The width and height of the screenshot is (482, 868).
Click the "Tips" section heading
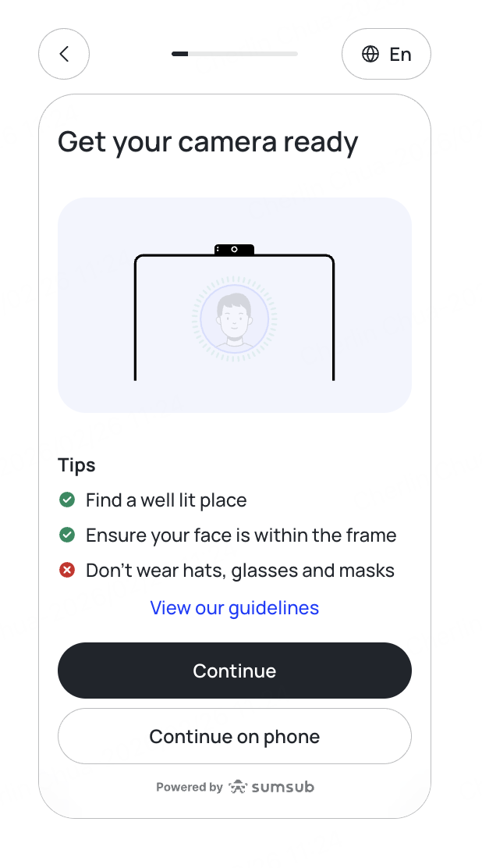tap(76, 465)
